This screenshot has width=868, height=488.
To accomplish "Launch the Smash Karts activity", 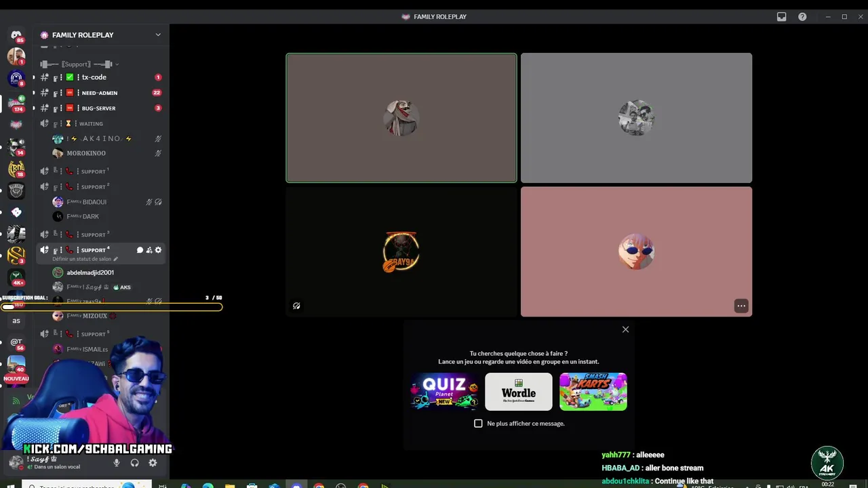I will point(593,392).
